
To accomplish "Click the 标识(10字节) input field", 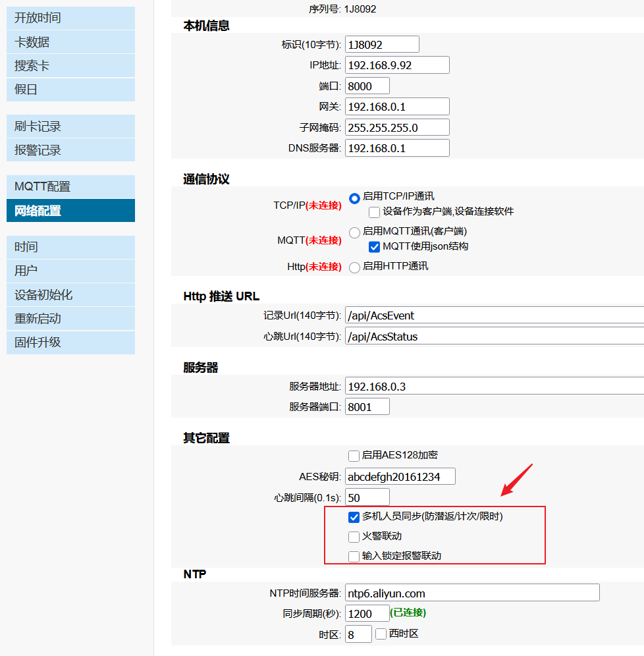I will [x=382, y=44].
